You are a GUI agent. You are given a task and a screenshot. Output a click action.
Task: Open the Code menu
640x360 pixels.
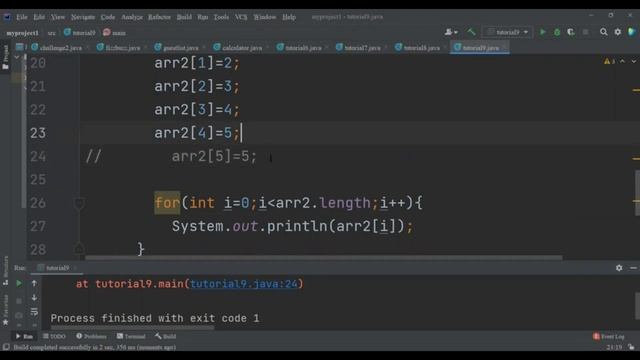pos(108,17)
